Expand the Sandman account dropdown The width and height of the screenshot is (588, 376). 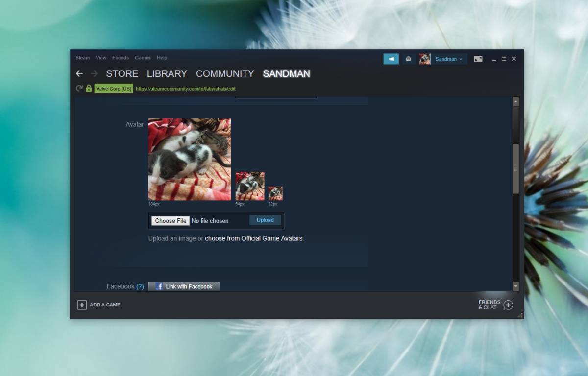click(x=449, y=59)
